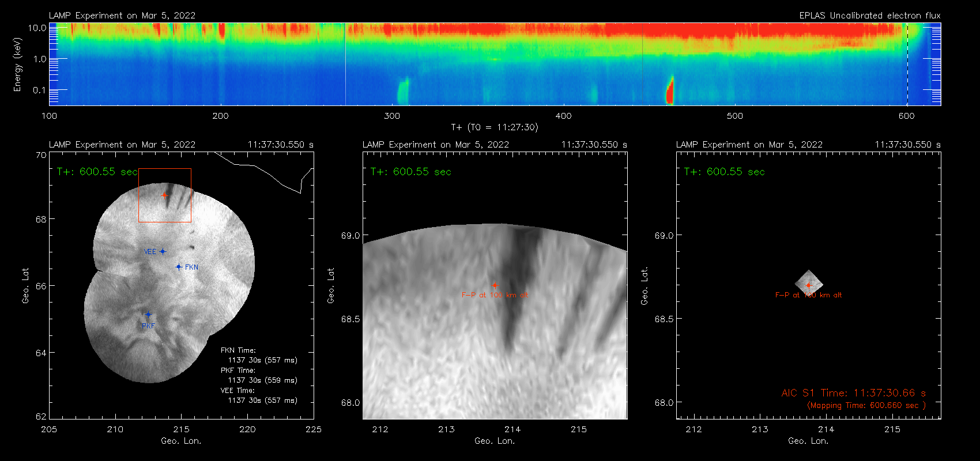Viewport: 980px width, 461px height.
Task: Click the green 'T+: 600.55 sec' text in zoomed aurora panel
Action: click(x=411, y=172)
